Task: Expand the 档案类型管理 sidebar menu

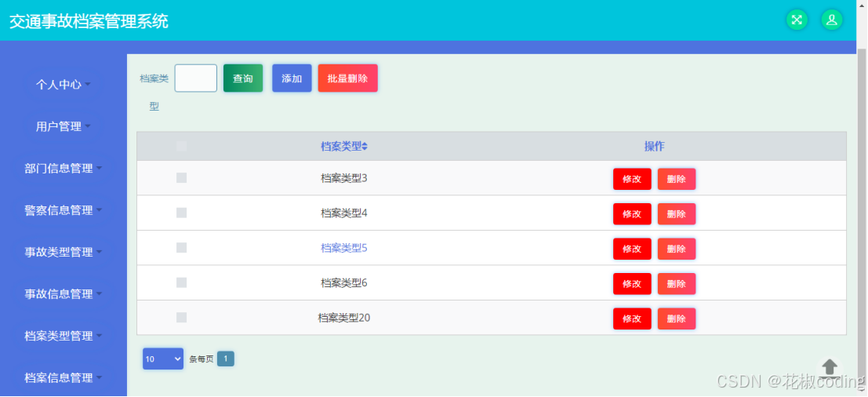Action: [63, 336]
